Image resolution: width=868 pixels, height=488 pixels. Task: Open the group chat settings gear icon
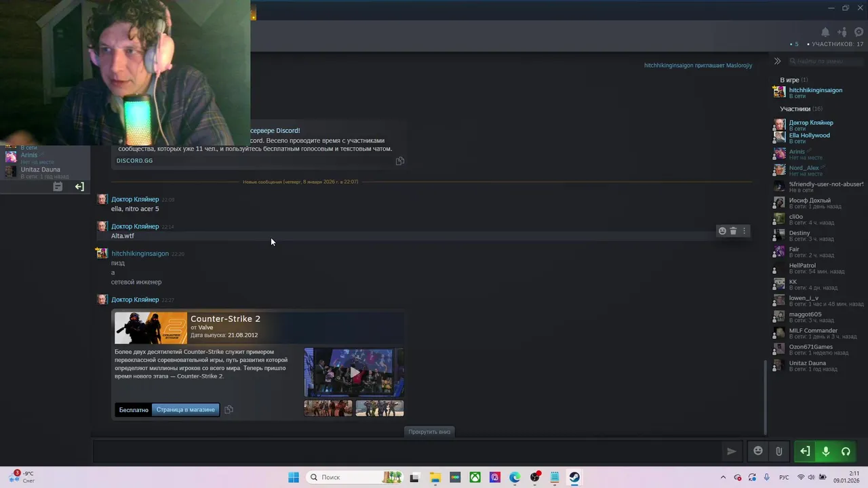click(859, 32)
